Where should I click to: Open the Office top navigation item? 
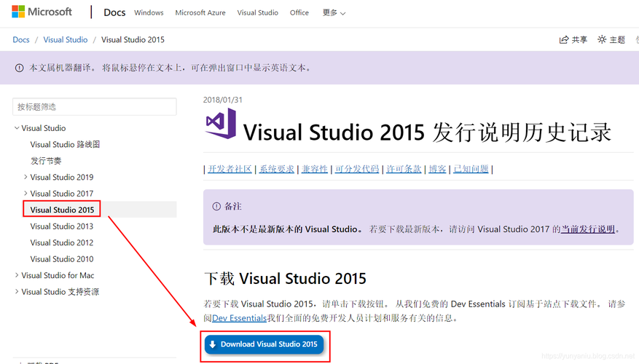point(299,13)
